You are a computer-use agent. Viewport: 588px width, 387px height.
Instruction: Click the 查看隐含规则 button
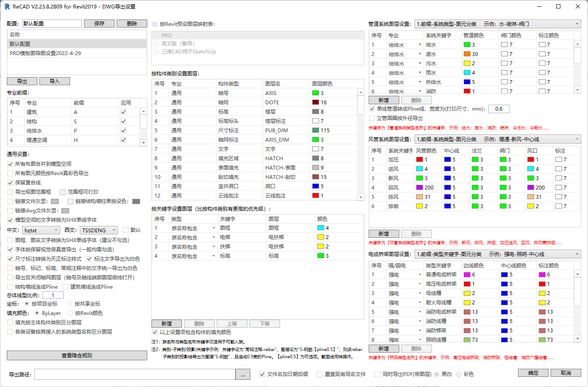pos(77,356)
